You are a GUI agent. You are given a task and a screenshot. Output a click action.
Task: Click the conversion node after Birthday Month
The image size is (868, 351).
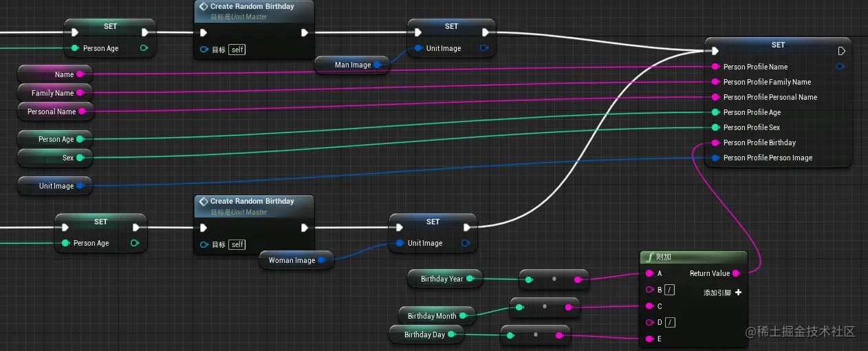click(545, 307)
